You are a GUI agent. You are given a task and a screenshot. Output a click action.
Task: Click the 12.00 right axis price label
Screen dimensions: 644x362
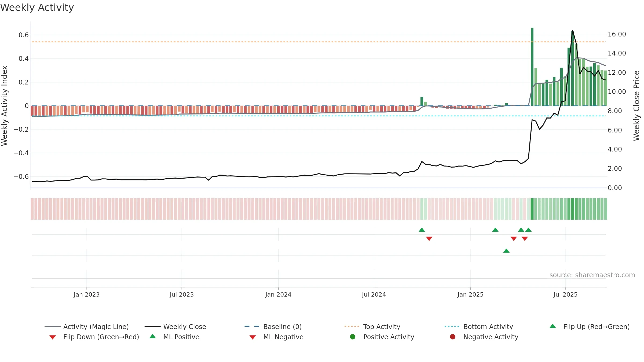point(617,73)
